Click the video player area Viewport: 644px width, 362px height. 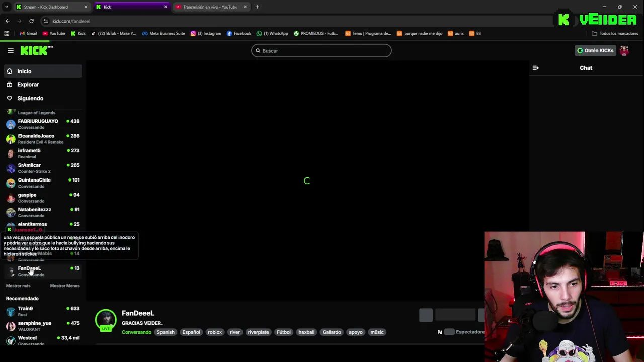click(x=307, y=181)
